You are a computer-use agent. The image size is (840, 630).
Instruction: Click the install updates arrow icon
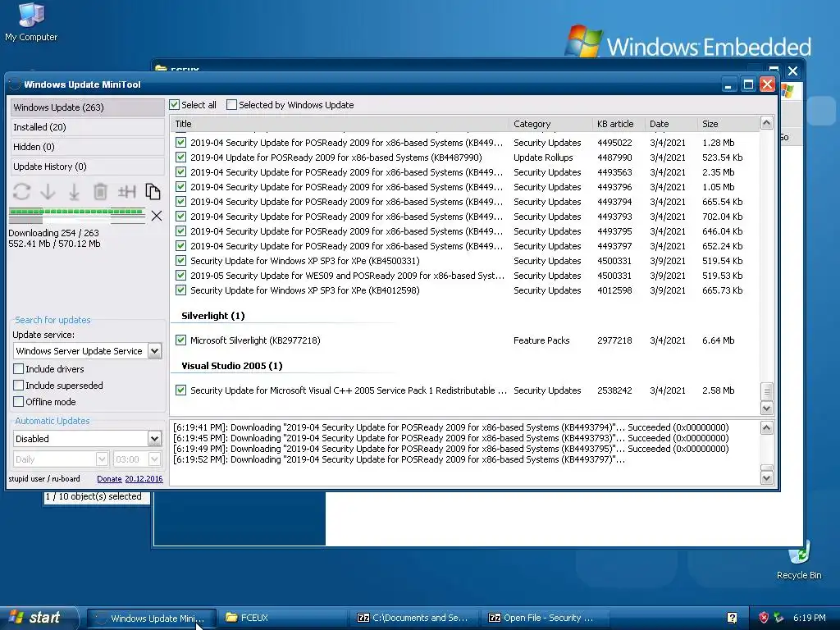pos(74,191)
